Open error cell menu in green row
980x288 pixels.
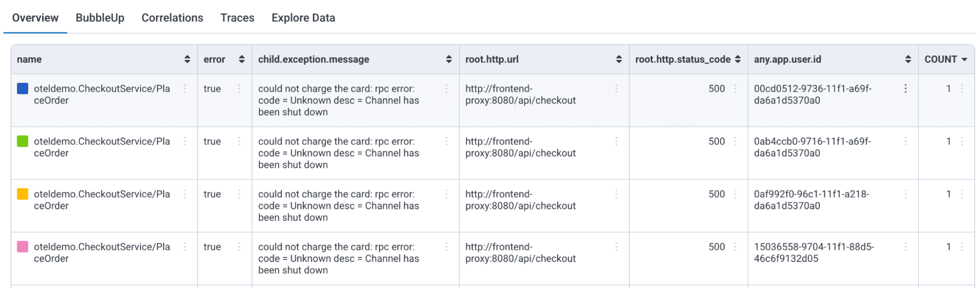point(239,141)
